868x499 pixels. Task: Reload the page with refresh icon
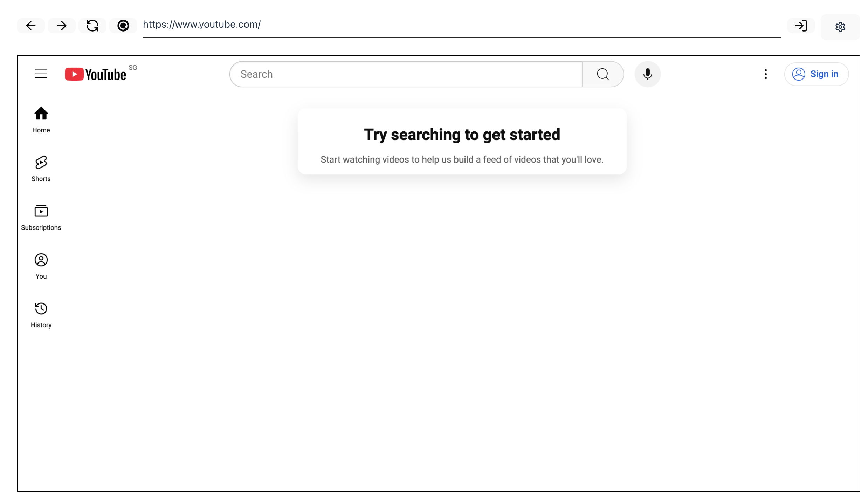click(x=92, y=26)
